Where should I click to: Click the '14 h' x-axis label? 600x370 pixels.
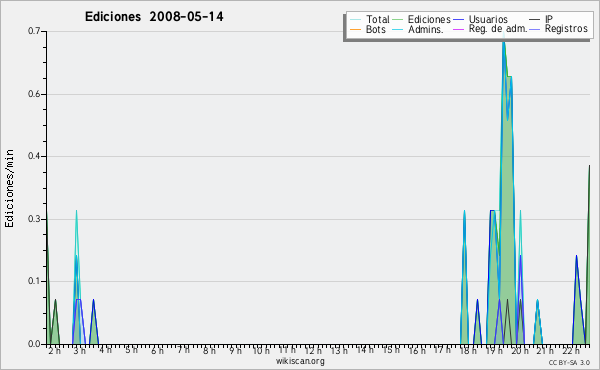365,350
